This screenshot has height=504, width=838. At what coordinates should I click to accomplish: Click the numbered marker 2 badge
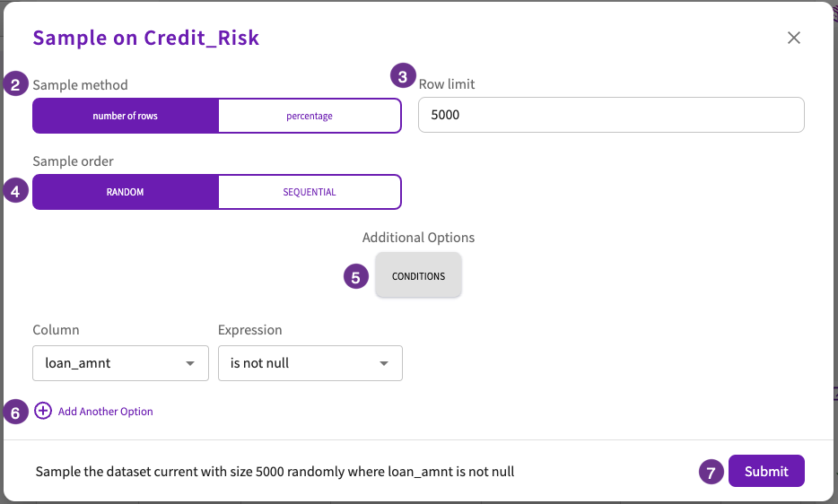tap(15, 84)
